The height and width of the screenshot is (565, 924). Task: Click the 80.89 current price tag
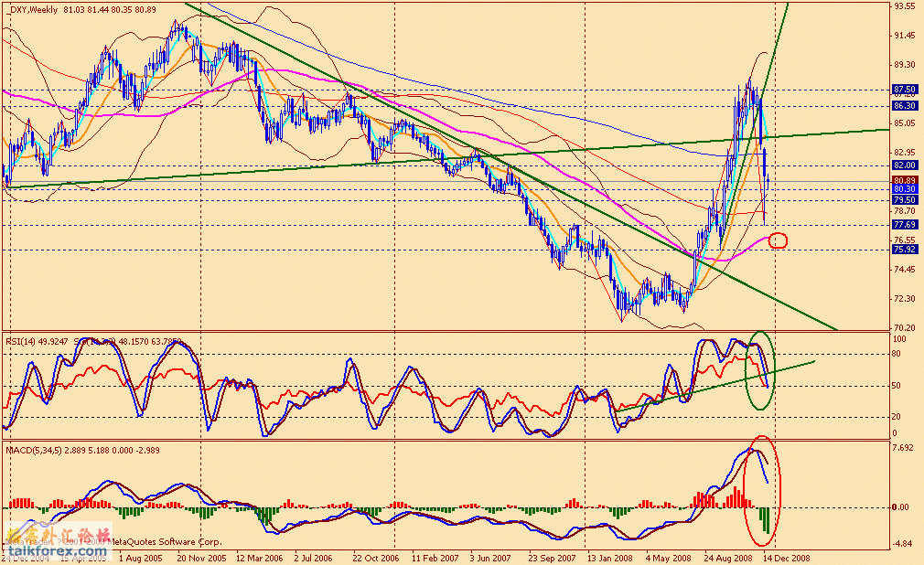click(905, 180)
